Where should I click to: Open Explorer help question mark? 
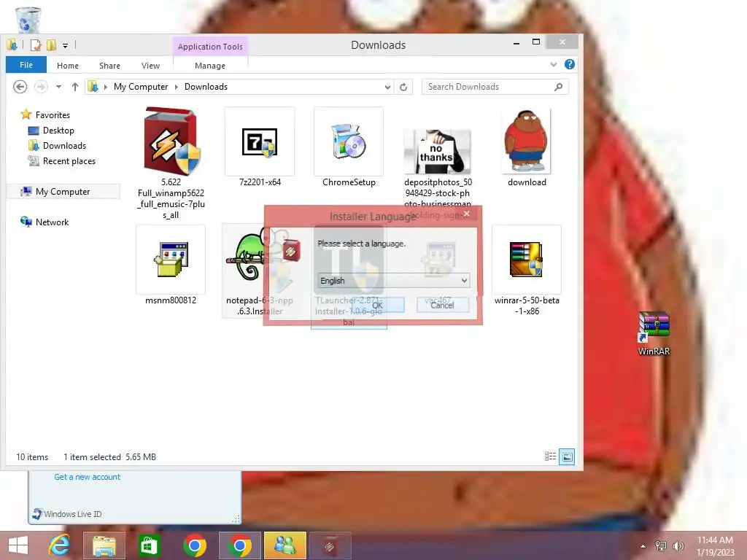(569, 64)
